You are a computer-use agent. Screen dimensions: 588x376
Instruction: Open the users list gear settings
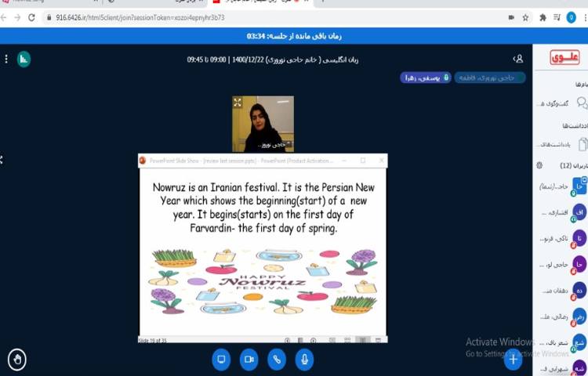[x=539, y=165]
